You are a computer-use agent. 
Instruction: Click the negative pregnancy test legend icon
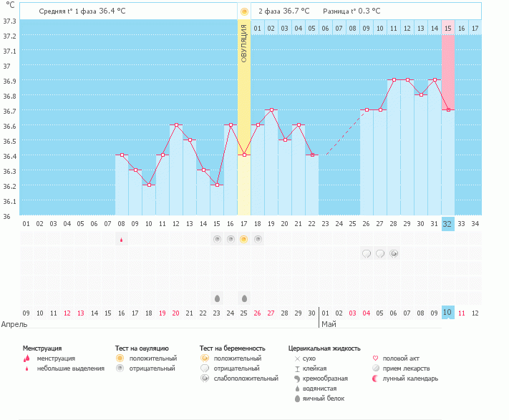(205, 368)
